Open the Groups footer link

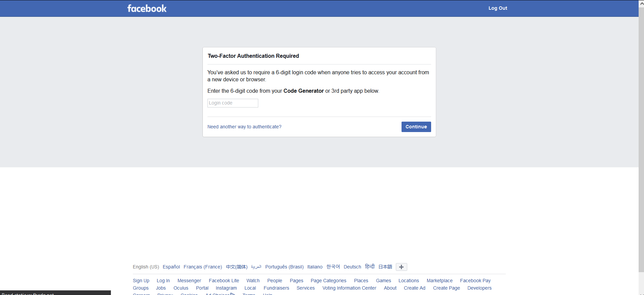pos(141,288)
